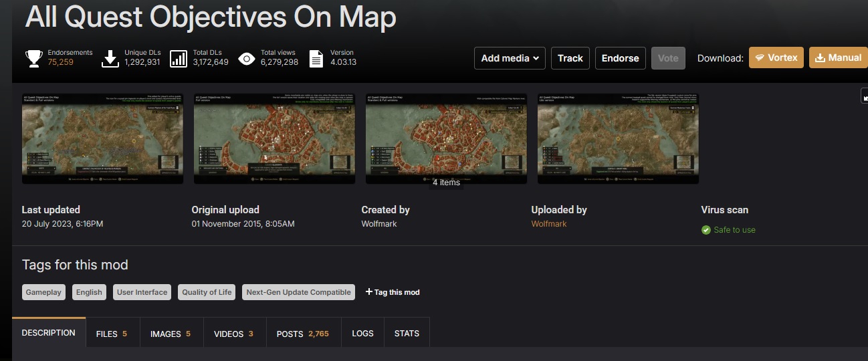This screenshot has height=361, width=868.
Task: Click the Version document icon
Action: 316,58
